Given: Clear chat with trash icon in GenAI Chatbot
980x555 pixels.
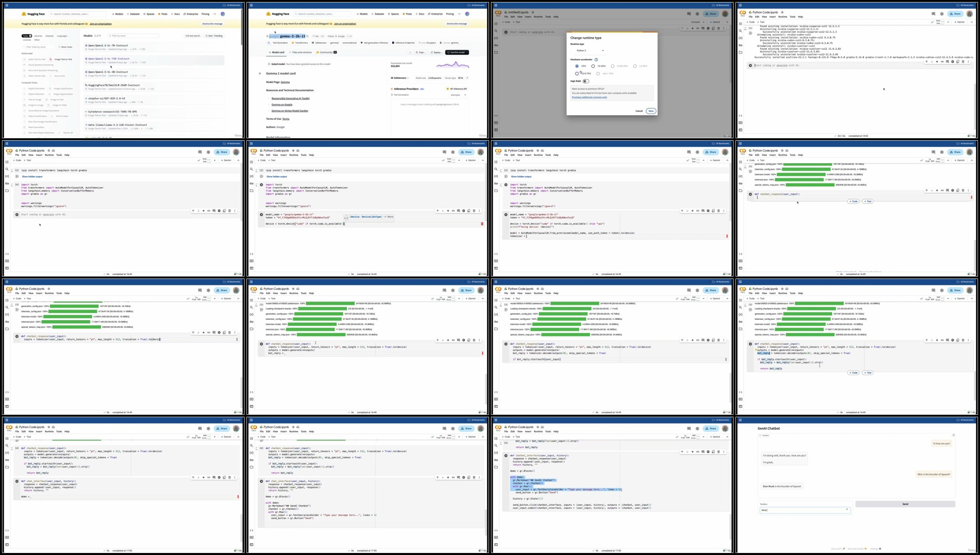Looking at the screenshot, I should coord(953,435).
